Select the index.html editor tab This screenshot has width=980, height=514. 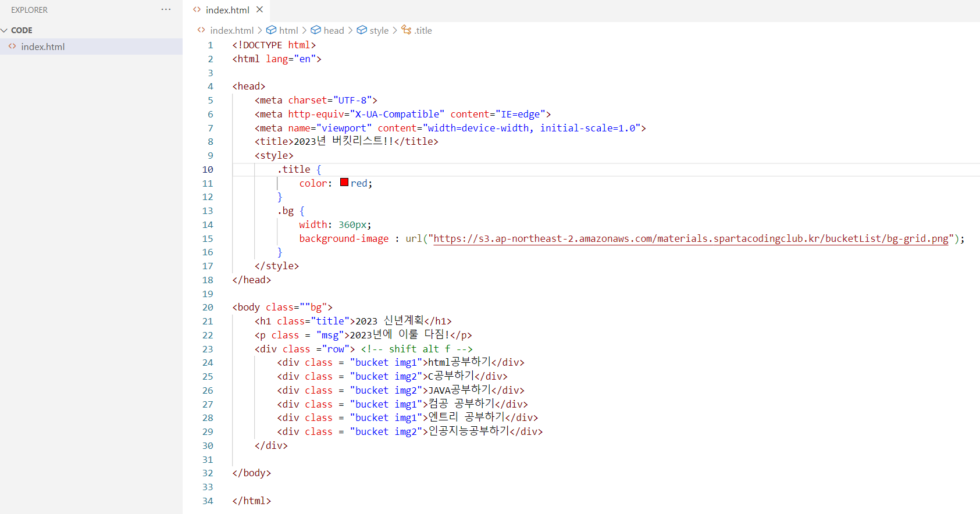[227, 10]
